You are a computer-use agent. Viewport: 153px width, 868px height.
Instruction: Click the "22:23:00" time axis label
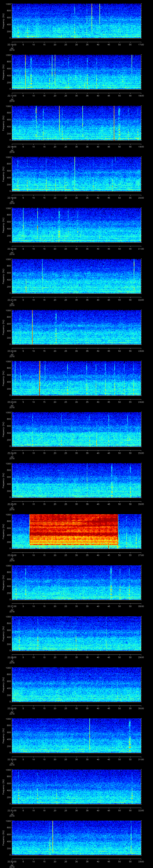click(x=12, y=402)
